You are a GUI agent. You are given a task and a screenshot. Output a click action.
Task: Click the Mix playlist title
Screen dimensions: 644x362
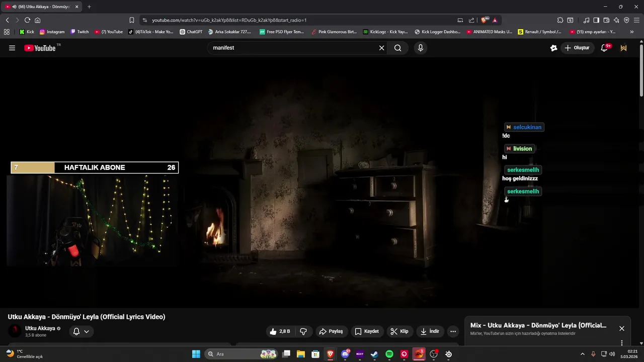538,325
